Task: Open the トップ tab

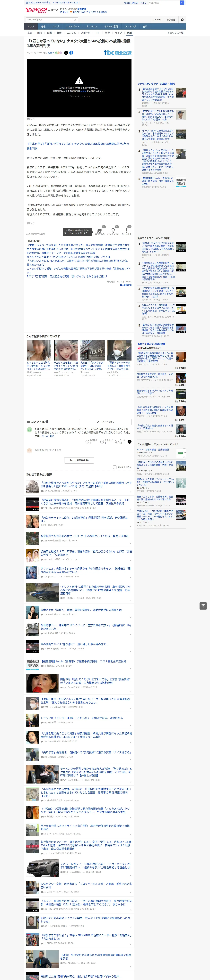Action: tap(31, 27)
